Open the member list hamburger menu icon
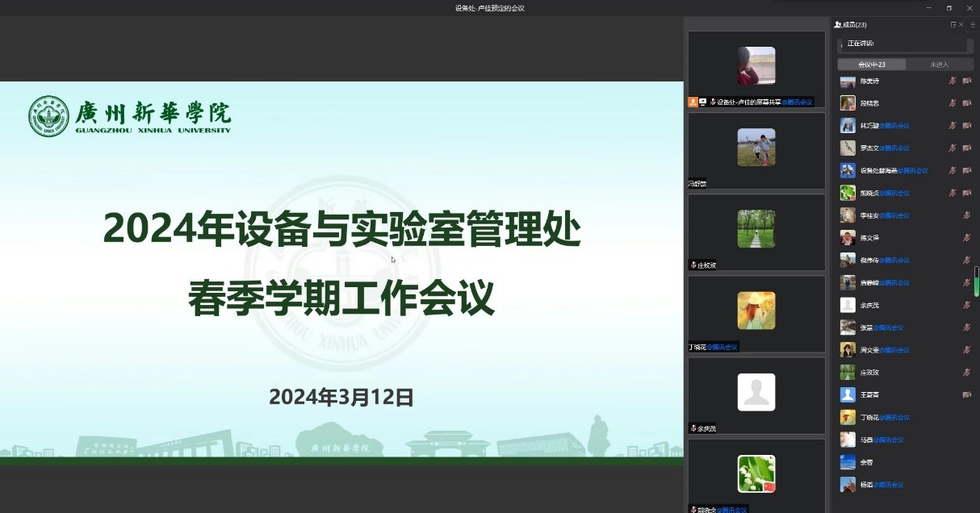 [x=972, y=25]
